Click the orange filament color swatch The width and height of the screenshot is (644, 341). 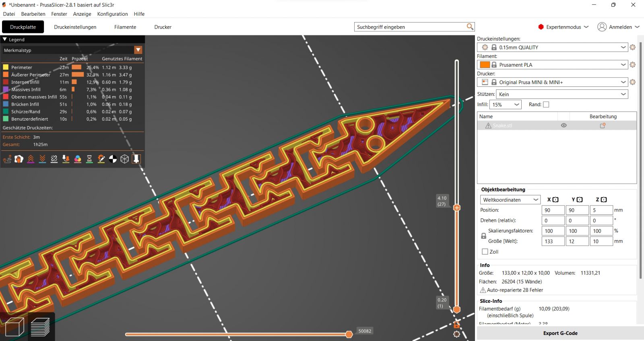pyautogui.click(x=485, y=65)
